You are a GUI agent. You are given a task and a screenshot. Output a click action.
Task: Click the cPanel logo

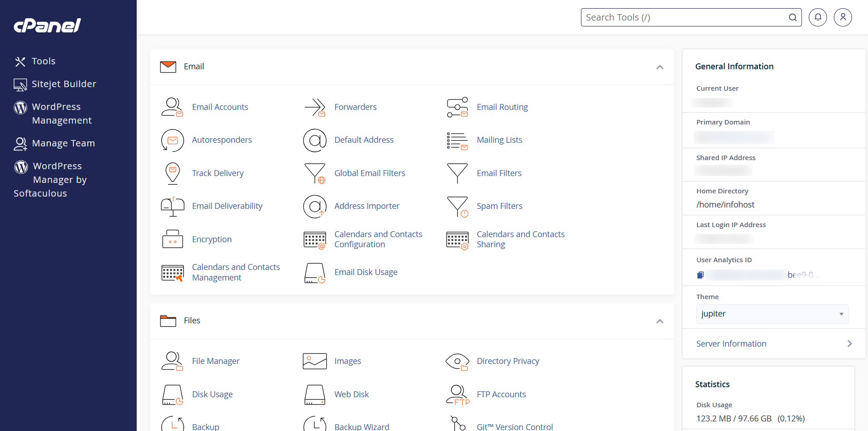tap(47, 25)
